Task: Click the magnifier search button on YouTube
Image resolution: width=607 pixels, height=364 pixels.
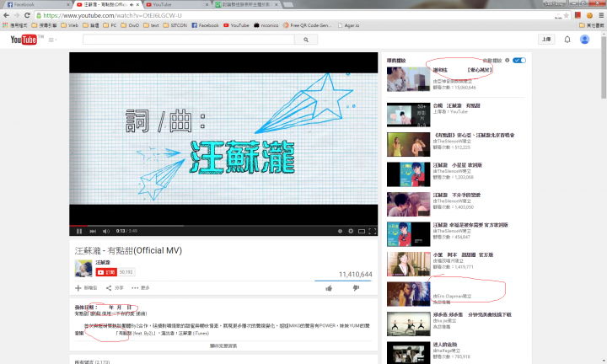Action: [x=306, y=40]
